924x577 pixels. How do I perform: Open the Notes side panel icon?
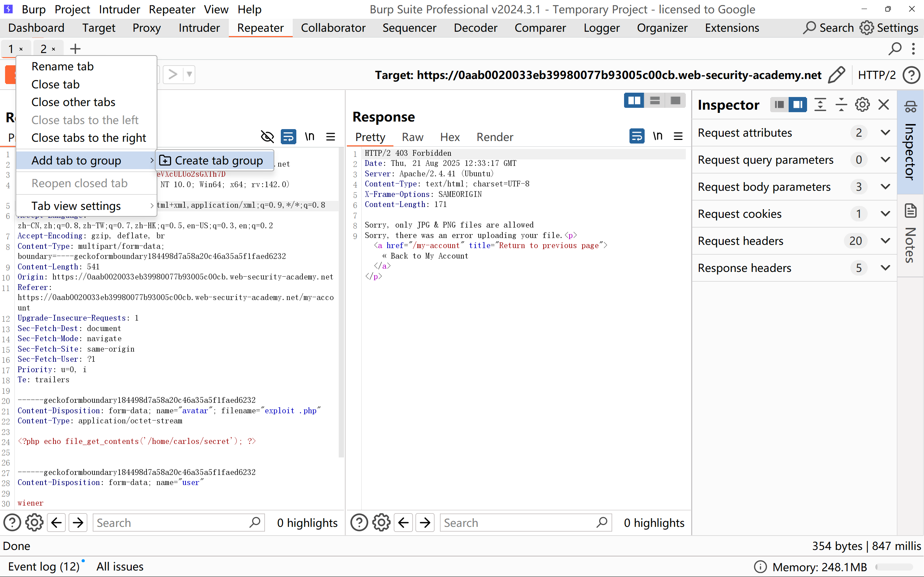(x=911, y=211)
